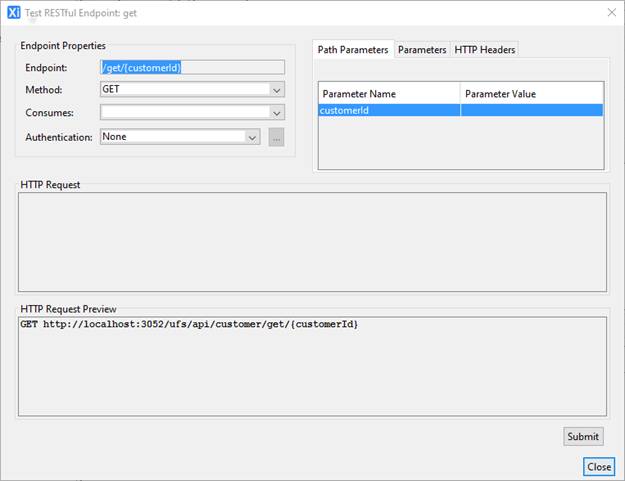The image size is (625, 481).
Task: Click the XI application icon in title bar
Action: (x=13, y=12)
